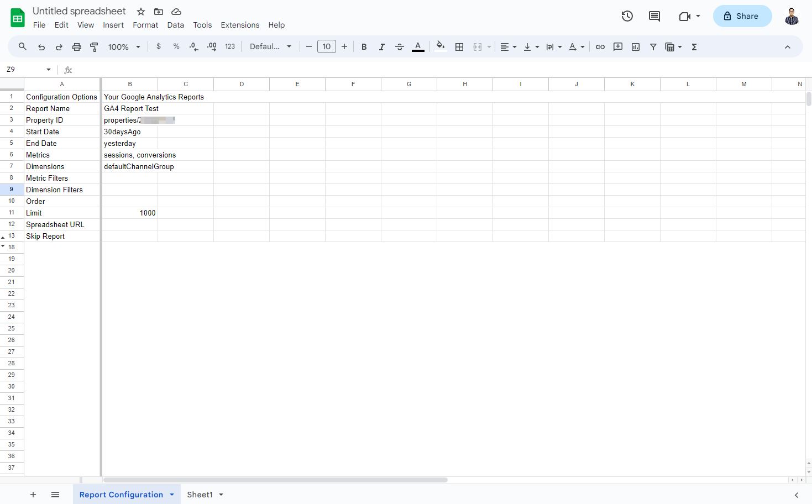Open the search menus magnifier tool
This screenshot has width=812, height=504.
pos(23,47)
